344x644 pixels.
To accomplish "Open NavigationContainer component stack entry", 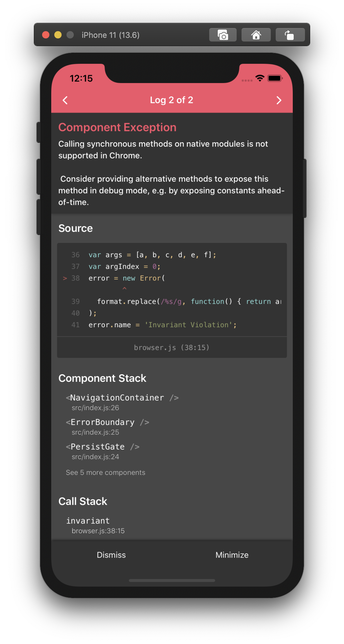I will tap(122, 402).
